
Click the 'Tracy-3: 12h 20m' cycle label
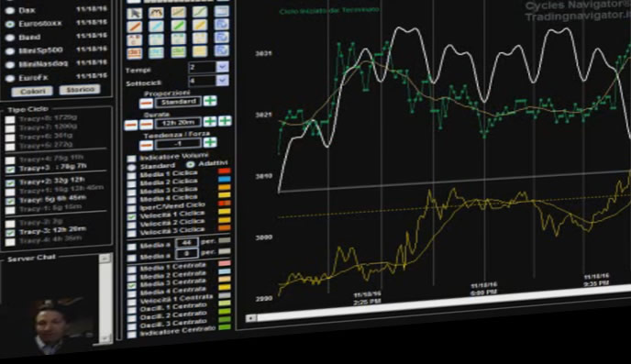(52, 231)
